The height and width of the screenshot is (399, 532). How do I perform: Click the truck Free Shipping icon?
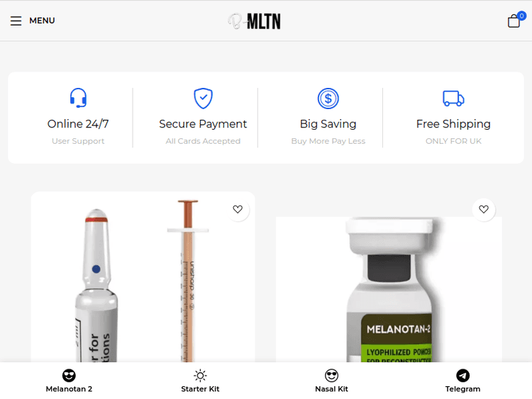pos(453,99)
